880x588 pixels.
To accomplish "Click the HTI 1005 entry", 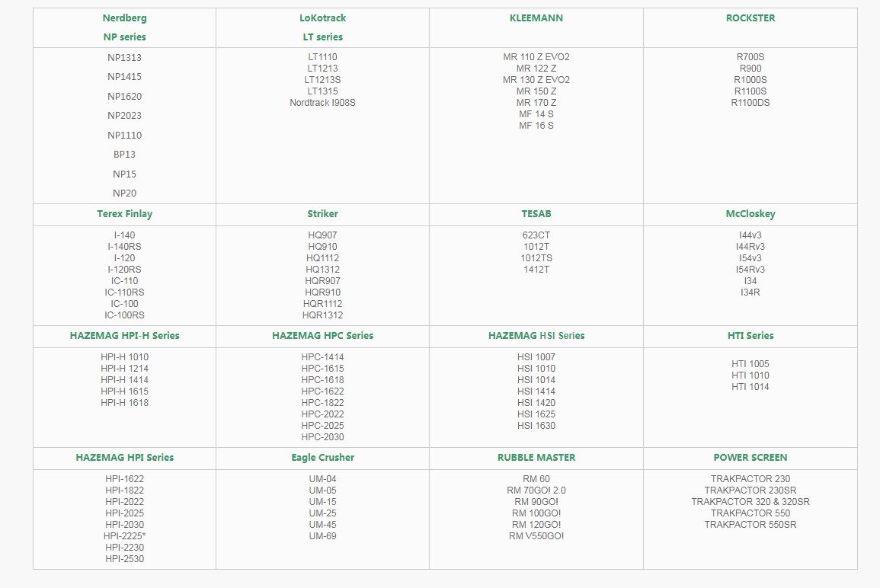I will pos(750,364).
